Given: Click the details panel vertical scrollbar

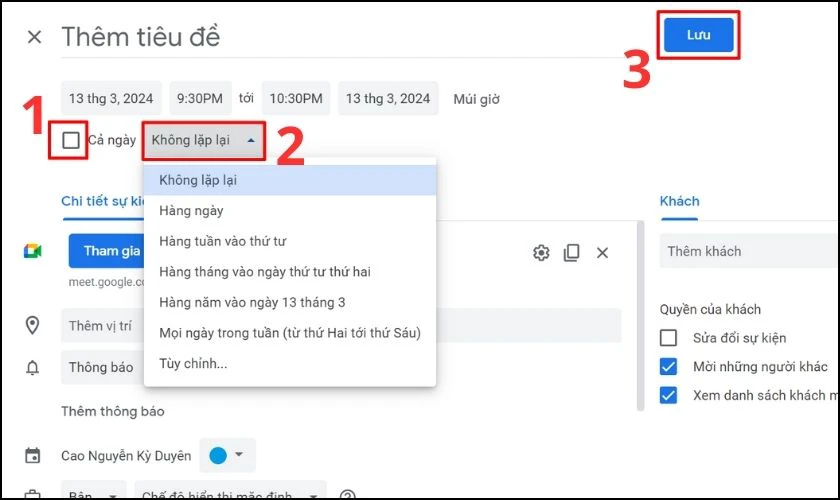Looking at the screenshot, I should click(640, 316).
